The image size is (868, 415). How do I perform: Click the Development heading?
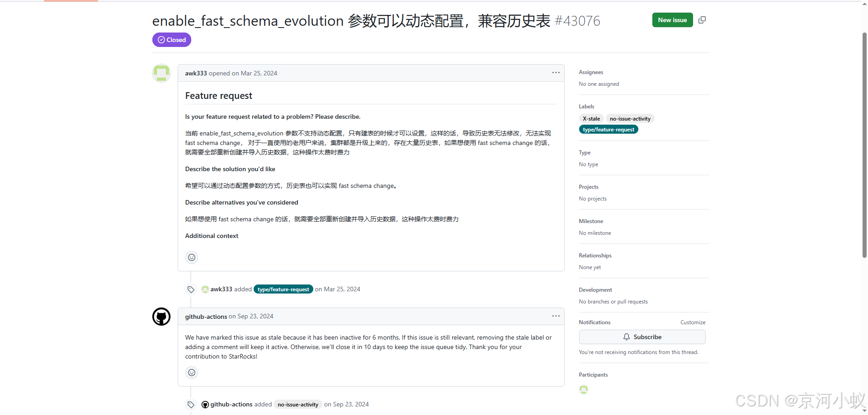pyautogui.click(x=595, y=290)
